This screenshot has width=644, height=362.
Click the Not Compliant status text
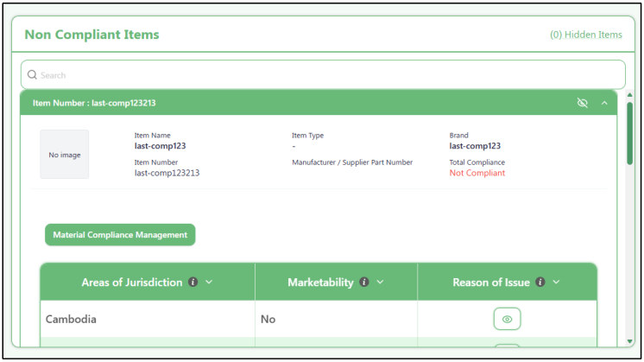477,173
